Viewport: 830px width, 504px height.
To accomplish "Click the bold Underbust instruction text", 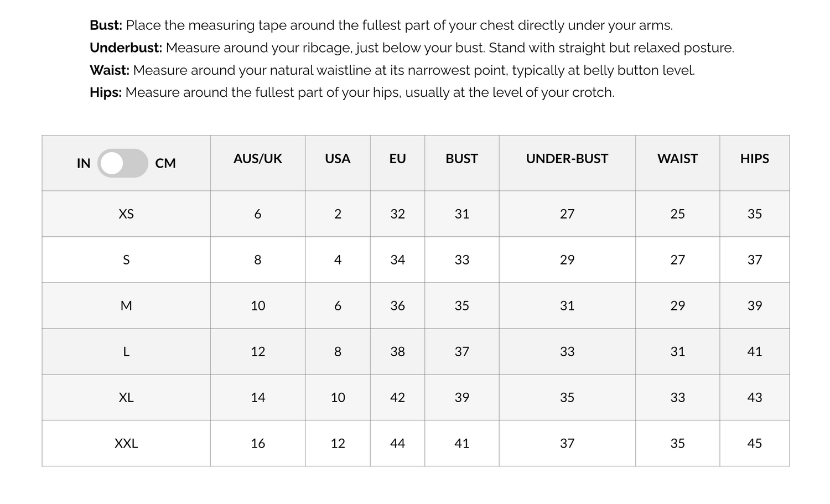I will (x=126, y=48).
